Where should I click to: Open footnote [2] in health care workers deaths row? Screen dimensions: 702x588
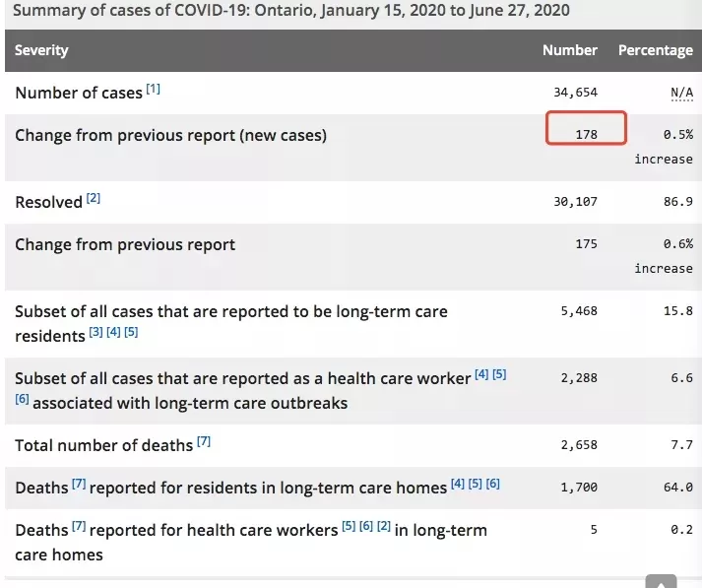click(x=384, y=526)
